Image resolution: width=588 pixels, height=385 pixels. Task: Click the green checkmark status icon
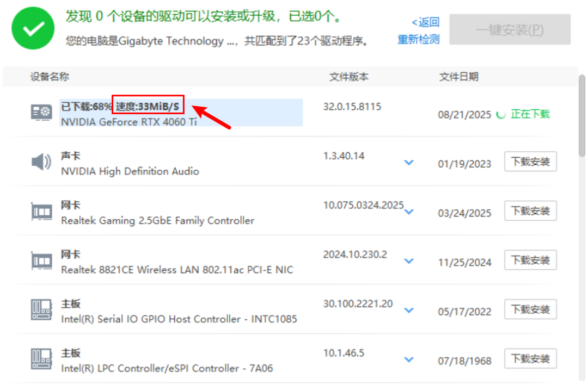[33, 28]
